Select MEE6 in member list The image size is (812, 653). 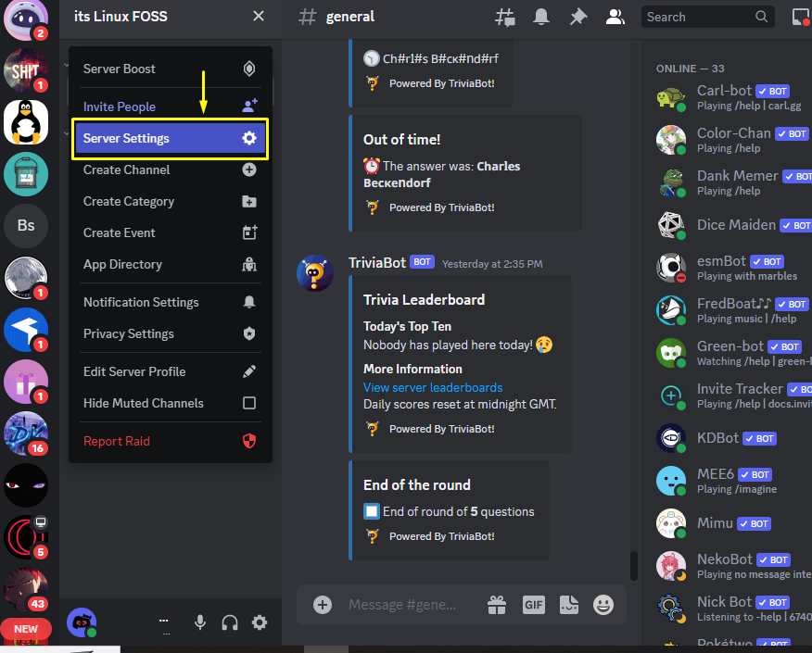pos(728,481)
